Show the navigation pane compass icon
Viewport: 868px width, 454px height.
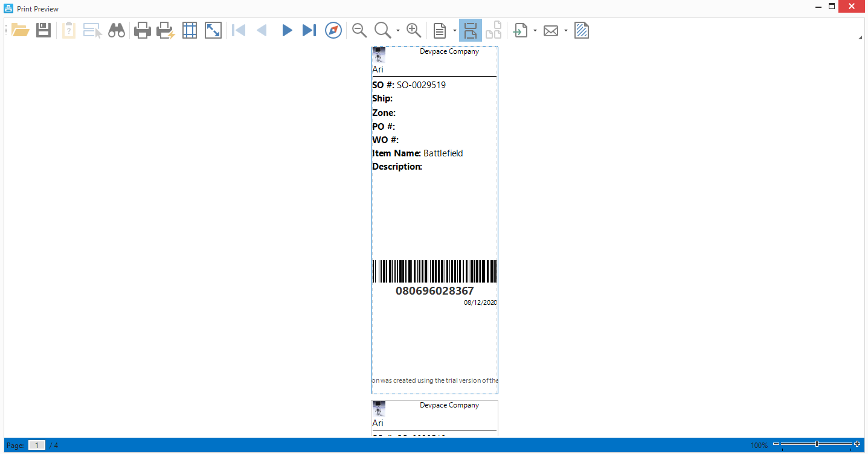(333, 30)
